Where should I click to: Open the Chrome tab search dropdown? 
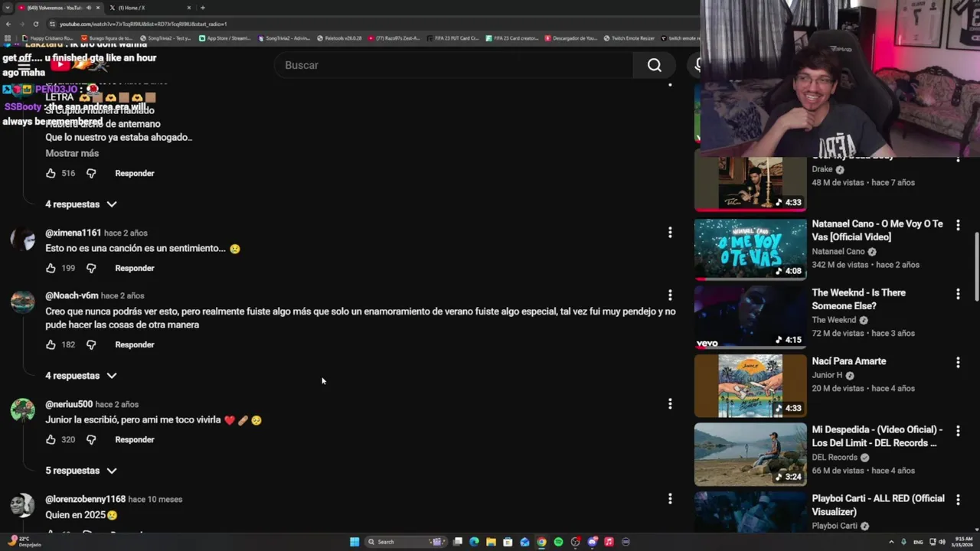[8, 8]
